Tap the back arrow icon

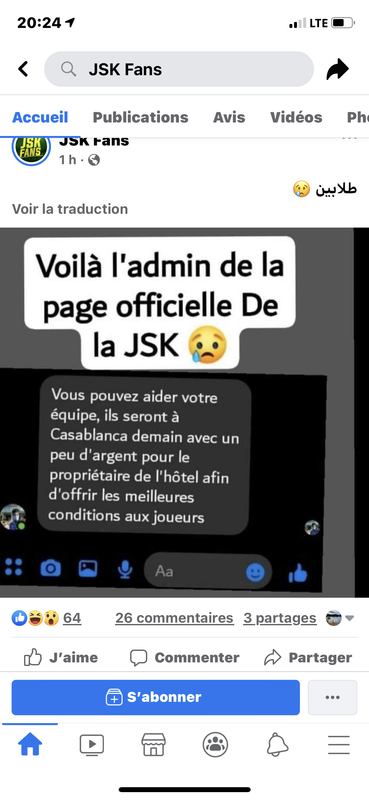pos(23,69)
